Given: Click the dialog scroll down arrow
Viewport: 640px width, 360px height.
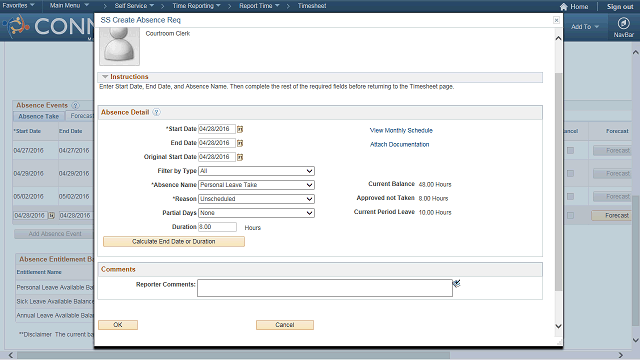Looking at the screenshot, I should [x=558, y=326].
